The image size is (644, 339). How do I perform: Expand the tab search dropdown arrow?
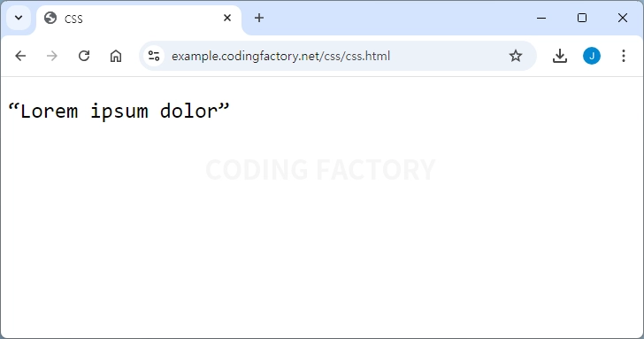click(19, 18)
